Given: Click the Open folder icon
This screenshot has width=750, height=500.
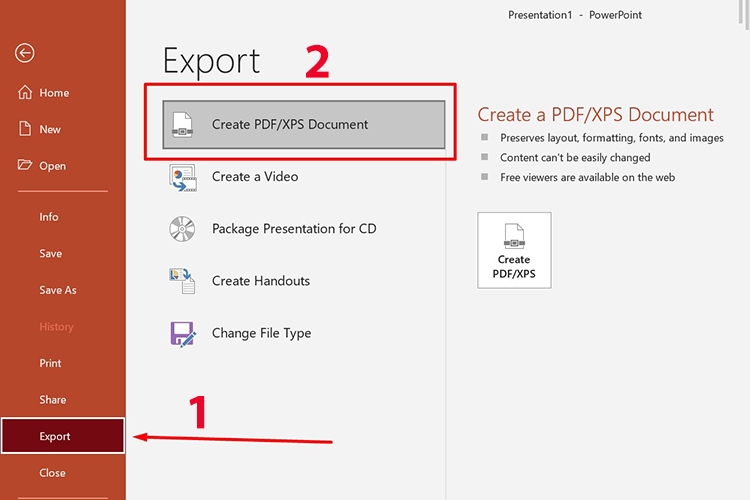Looking at the screenshot, I should point(25,165).
